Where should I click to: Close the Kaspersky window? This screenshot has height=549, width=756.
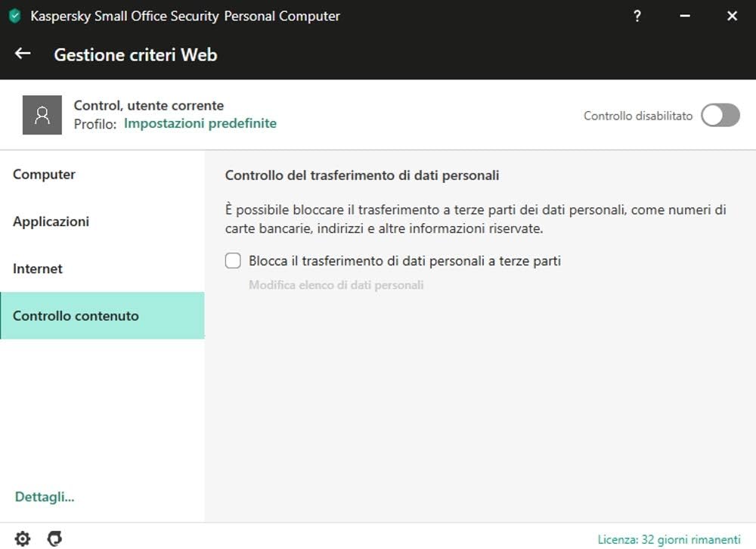(x=732, y=16)
